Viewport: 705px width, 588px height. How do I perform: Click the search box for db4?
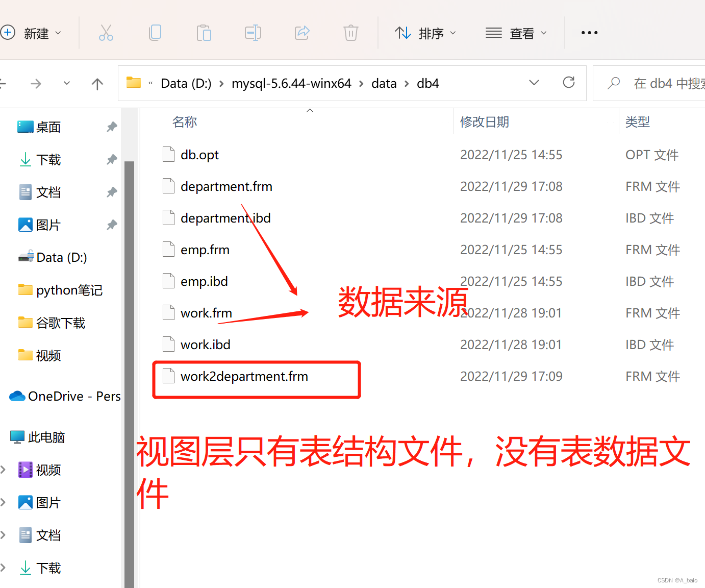tap(649, 83)
